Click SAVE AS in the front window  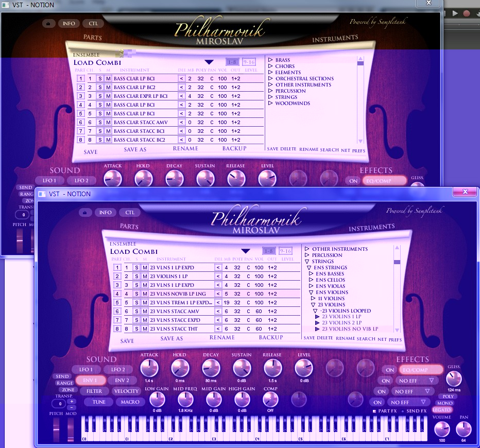click(172, 338)
